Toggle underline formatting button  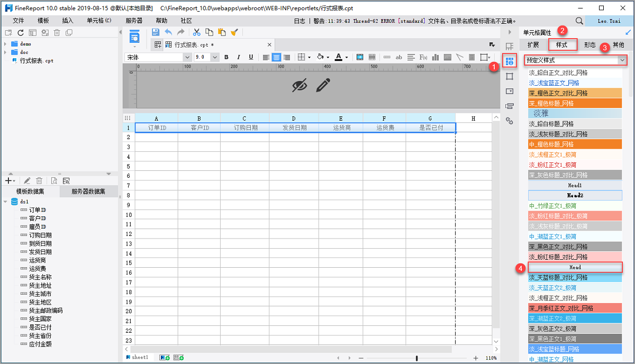point(251,57)
